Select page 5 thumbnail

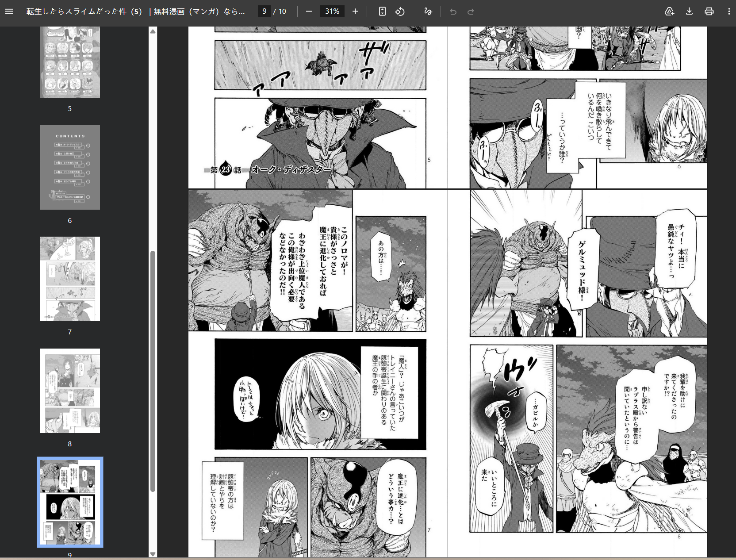pyautogui.click(x=70, y=62)
